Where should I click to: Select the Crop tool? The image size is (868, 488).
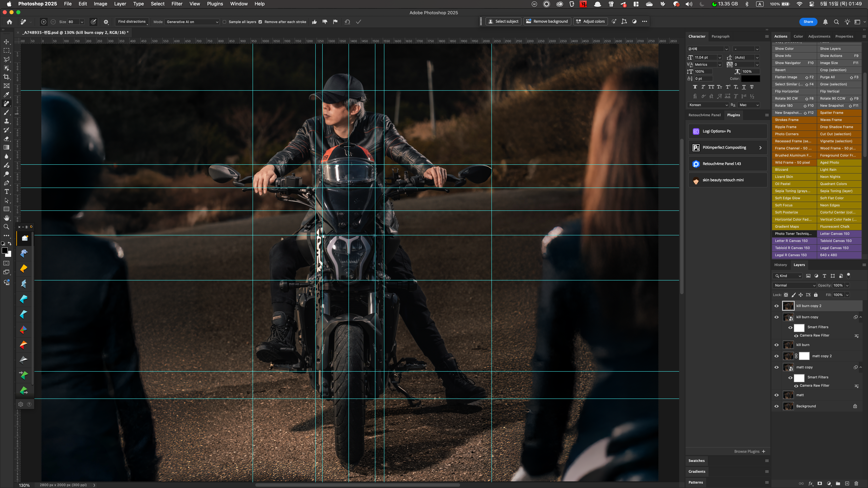(x=6, y=77)
